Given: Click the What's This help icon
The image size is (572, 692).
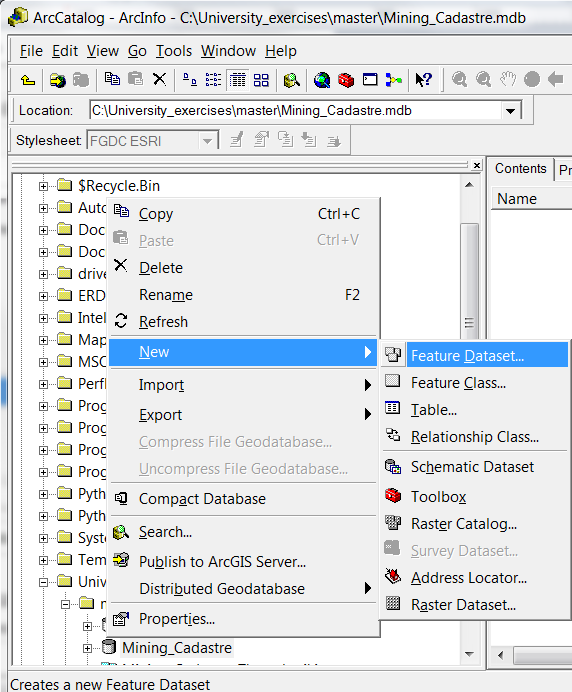Looking at the screenshot, I should pos(424,80).
